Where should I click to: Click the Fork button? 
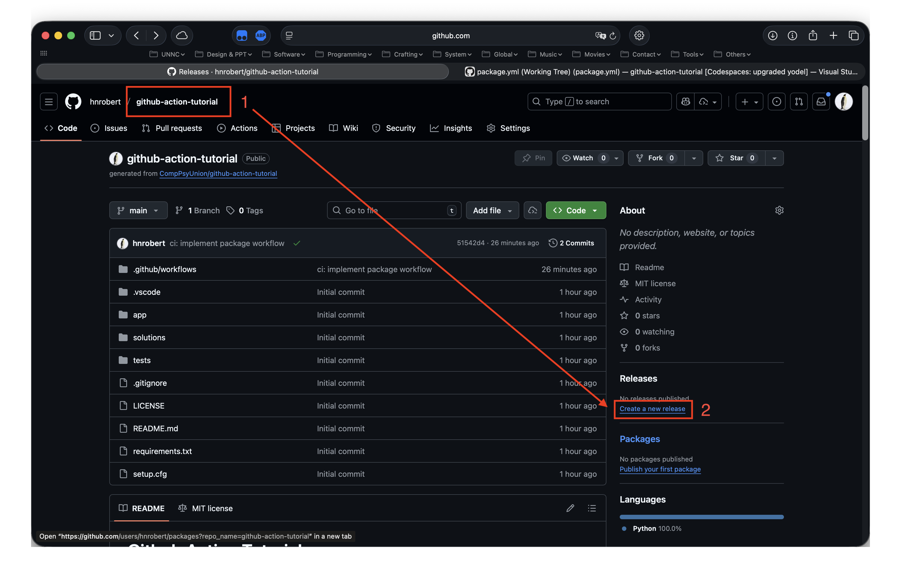click(x=656, y=158)
